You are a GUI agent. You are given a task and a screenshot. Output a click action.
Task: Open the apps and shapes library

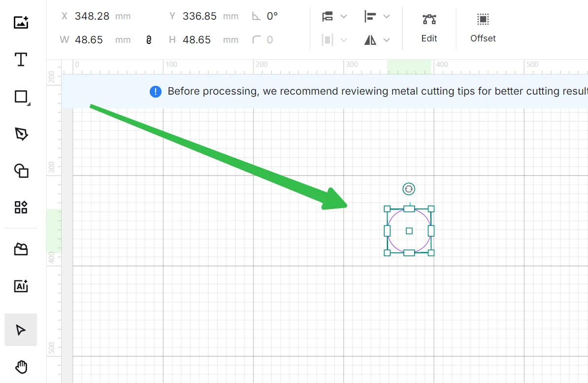(x=21, y=207)
